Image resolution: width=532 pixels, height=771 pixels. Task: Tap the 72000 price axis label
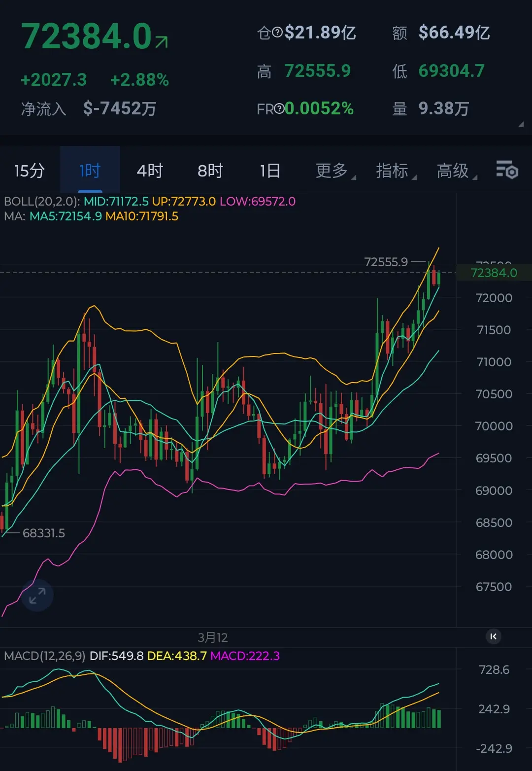494,298
